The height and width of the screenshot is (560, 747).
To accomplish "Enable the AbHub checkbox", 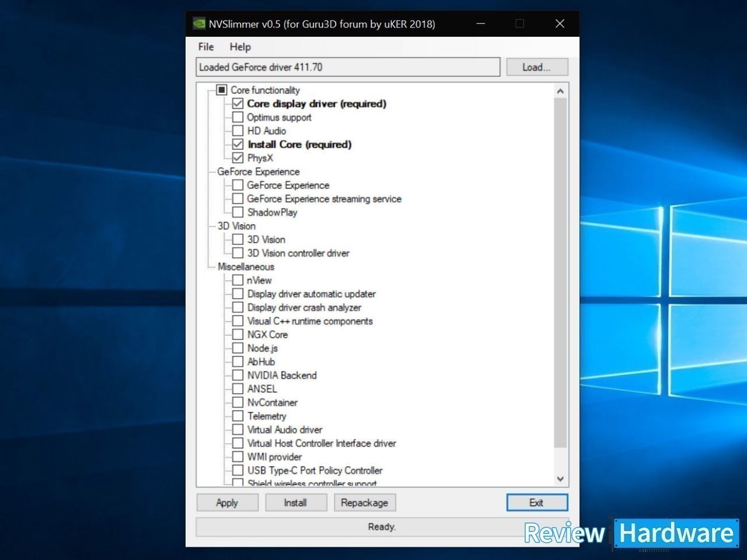I will click(x=238, y=362).
